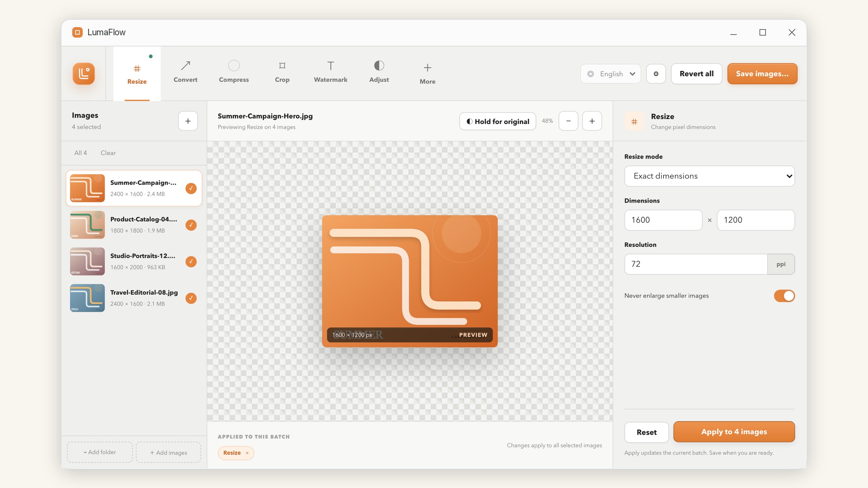
Task: Select All 4 images link
Action: (x=80, y=153)
